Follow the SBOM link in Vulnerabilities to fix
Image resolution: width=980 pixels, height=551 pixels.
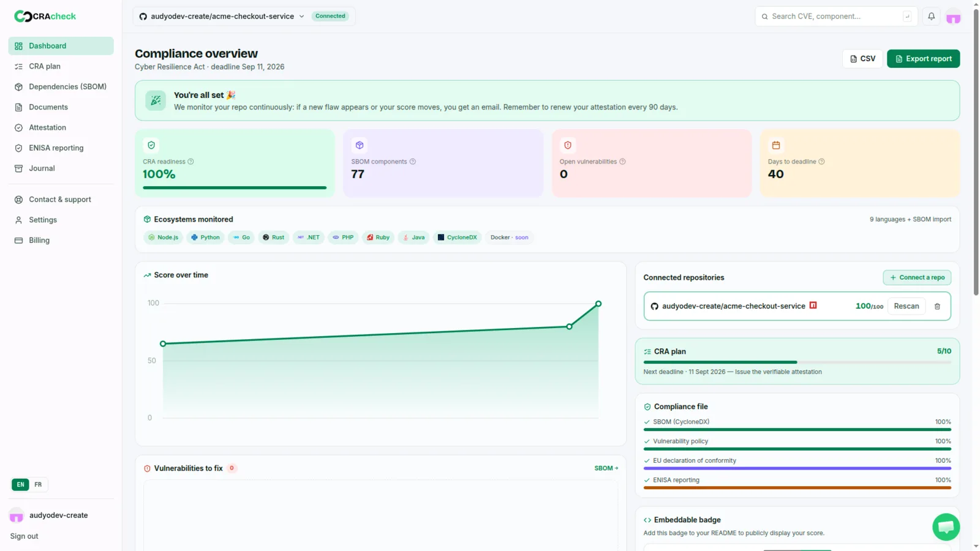pyautogui.click(x=606, y=468)
